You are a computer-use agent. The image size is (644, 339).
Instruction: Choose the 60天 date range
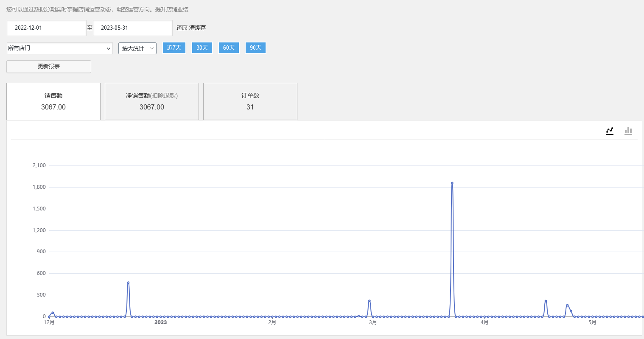click(x=229, y=48)
